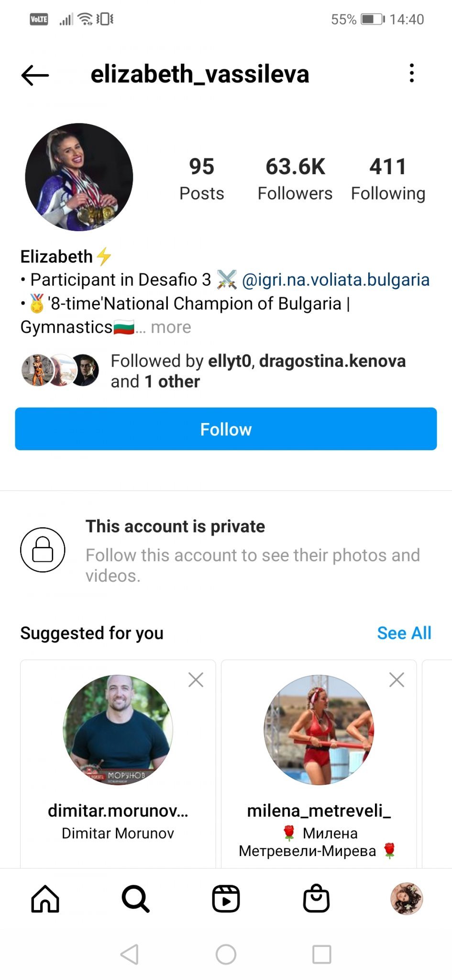Open the Search explore icon

pos(135,899)
